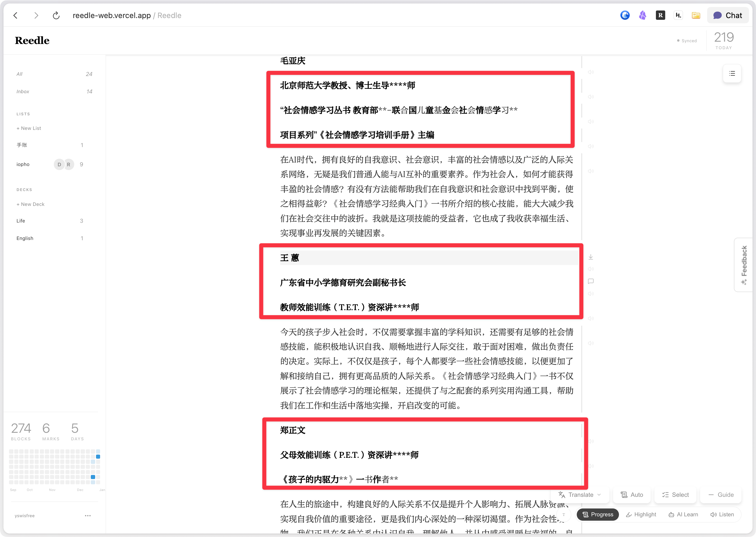Click the R avatar on iopho list

click(69, 164)
